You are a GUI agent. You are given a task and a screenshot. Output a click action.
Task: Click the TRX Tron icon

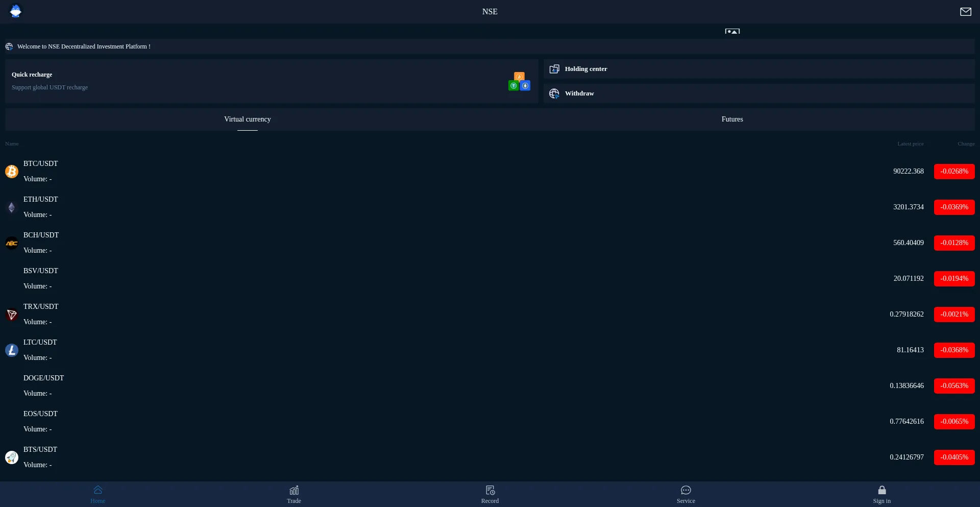[x=12, y=315]
